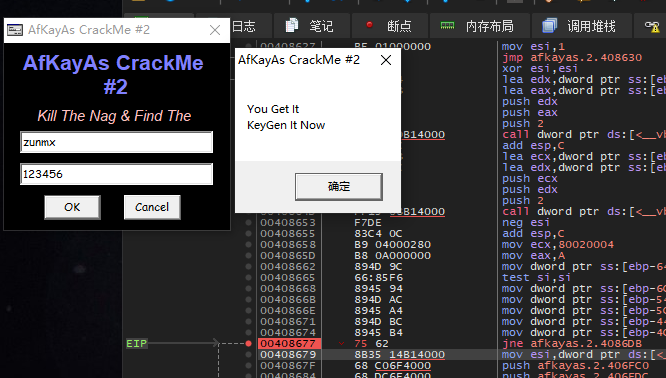Toggle breakpoint dot at address 00408662
This screenshot has height=378, width=666.
coord(248,267)
